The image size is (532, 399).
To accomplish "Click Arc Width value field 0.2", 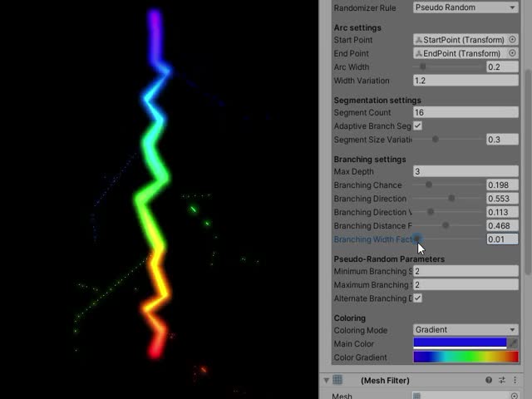I will point(502,66).
